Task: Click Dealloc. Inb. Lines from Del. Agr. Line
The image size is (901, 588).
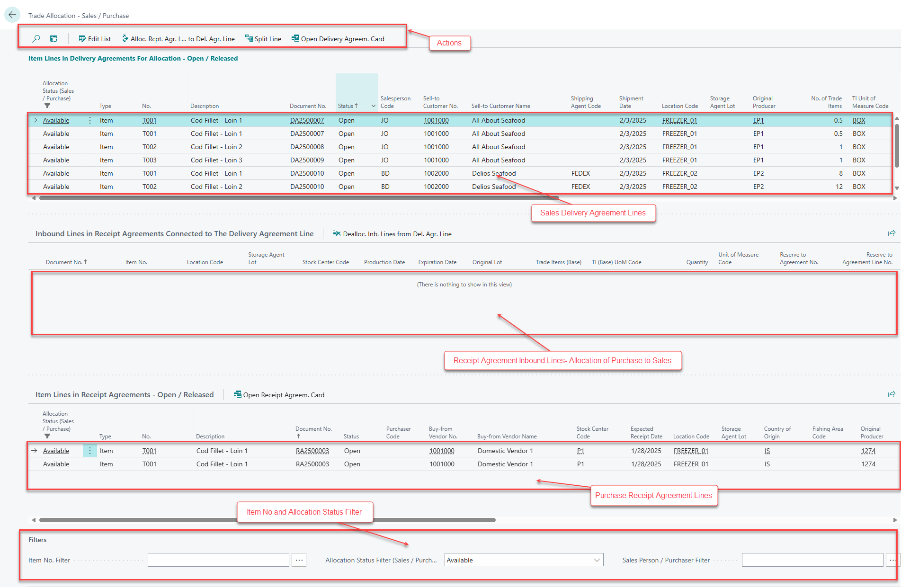Action: pos(393,234)
